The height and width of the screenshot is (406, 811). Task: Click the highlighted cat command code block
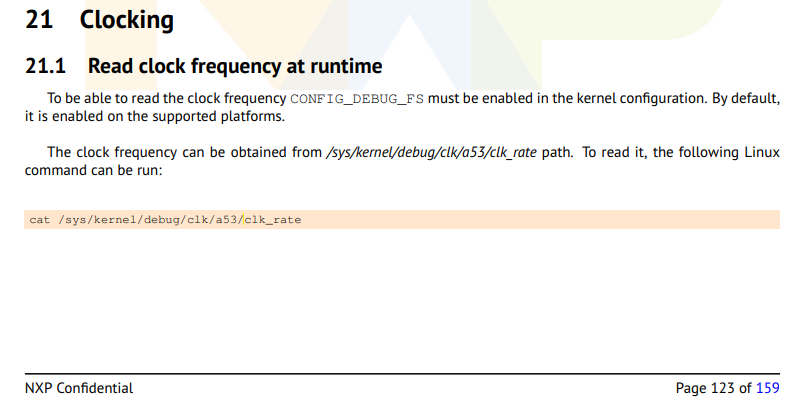tap(400, 219)
